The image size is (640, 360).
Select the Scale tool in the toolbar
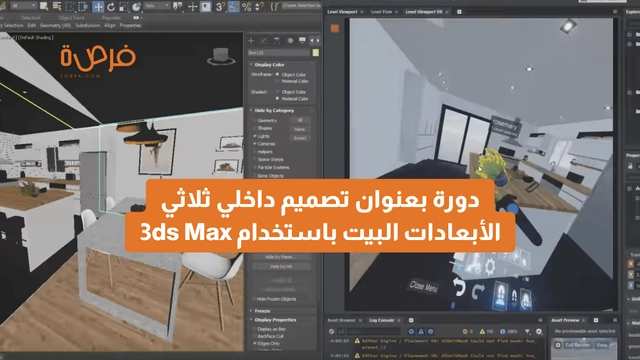point(124,7)
